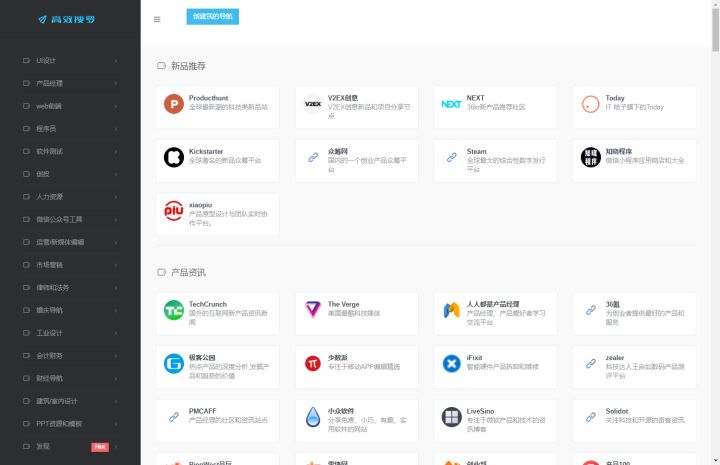The height and width of the screenshot is (465, 720).
Task: Click the red Hot badge in sidebar
Action: [x=100, y=447]
